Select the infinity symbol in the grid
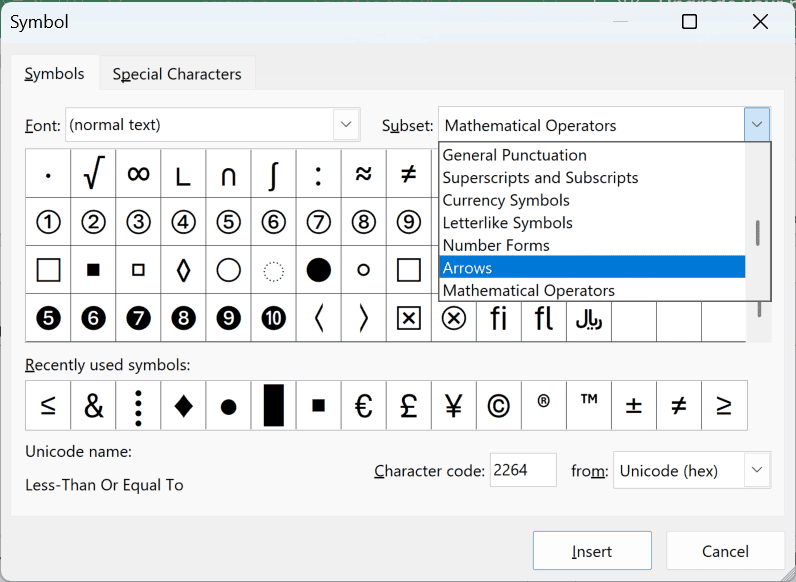Viewport: 796px width, 582px height. pos(139,174)
